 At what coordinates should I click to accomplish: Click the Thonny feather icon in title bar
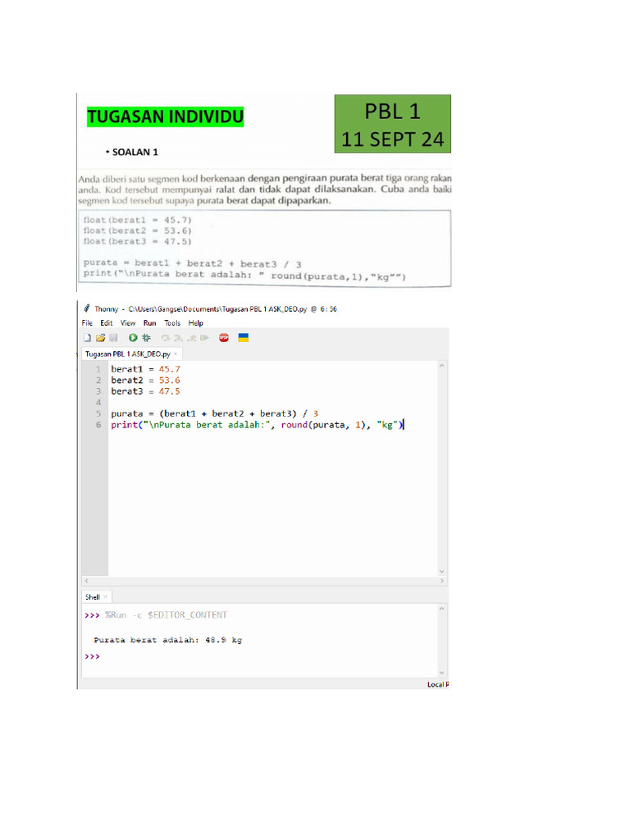87,308
